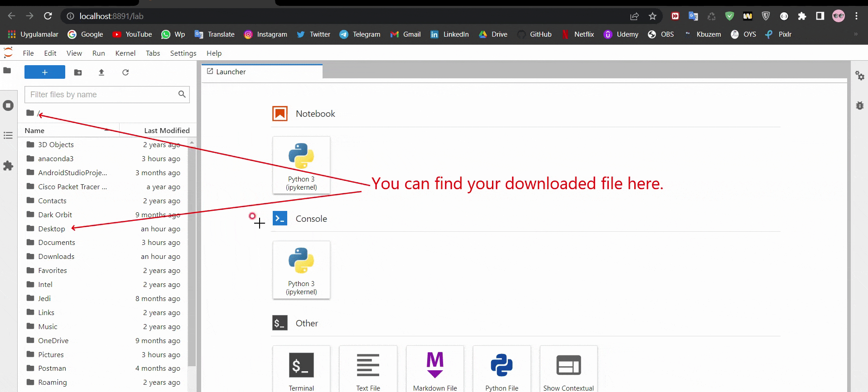Open a new Terminal from launcher

click(301, 369)
